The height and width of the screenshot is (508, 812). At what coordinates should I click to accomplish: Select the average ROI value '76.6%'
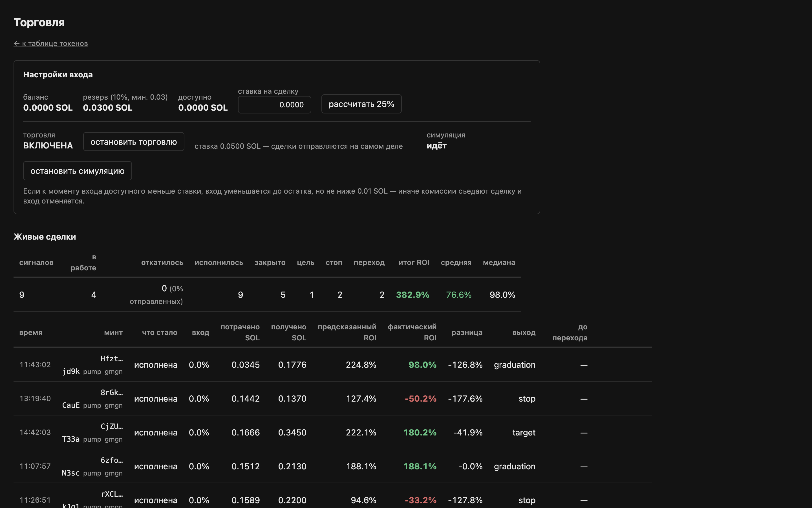tap(459, 295)
